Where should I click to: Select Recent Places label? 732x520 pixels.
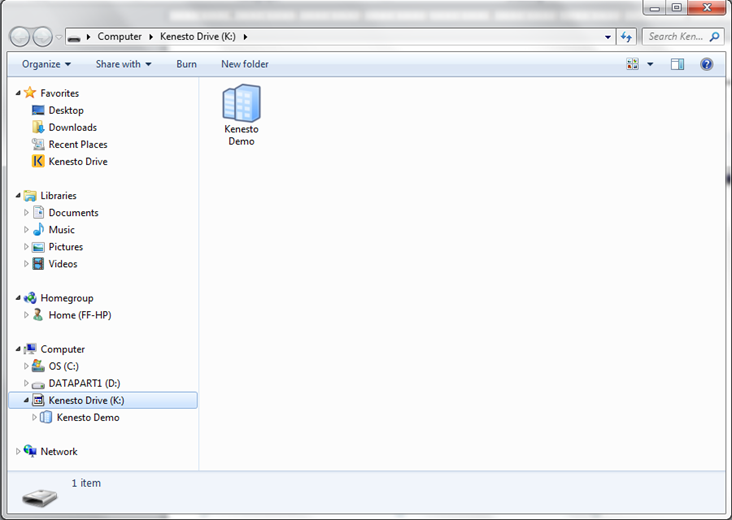pyautogui.click(x=78, y=144)
